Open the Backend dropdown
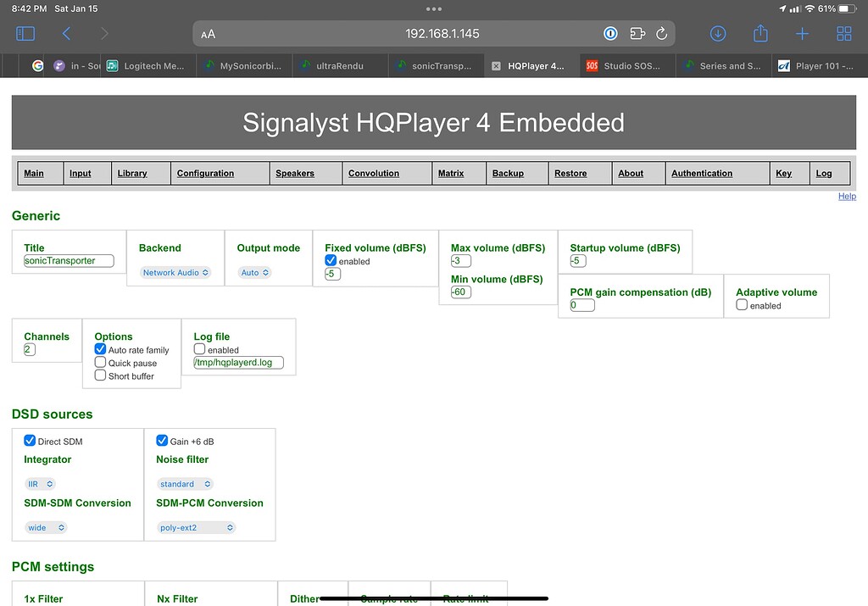 pyautogui.click(x=175, y=272)
